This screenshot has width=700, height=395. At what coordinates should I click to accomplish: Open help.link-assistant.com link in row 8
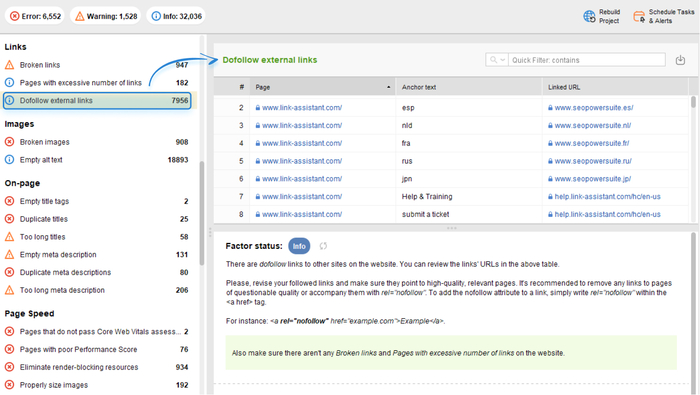pos(607,214)
